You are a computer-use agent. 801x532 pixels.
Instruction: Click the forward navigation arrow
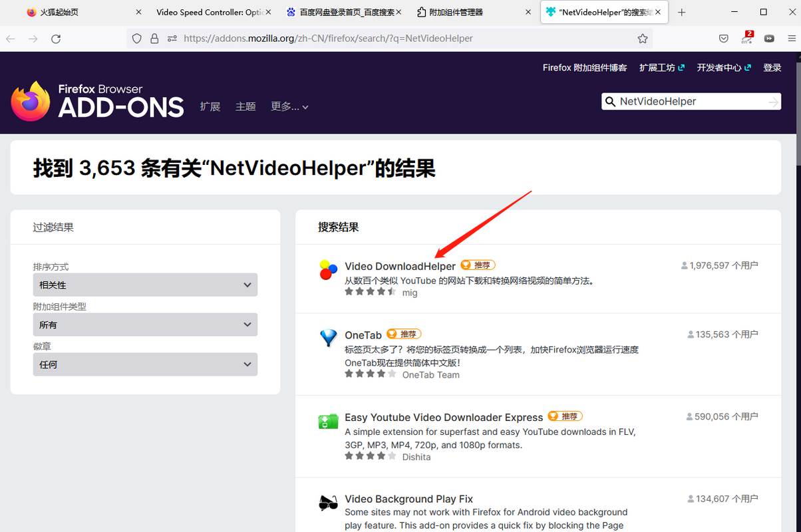tap(33, 39)
